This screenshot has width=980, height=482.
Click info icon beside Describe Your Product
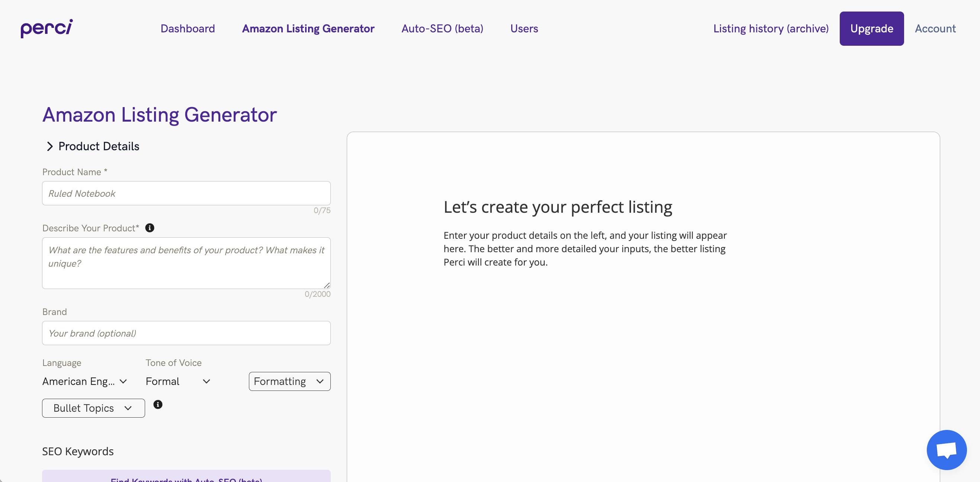coord(150,228)
